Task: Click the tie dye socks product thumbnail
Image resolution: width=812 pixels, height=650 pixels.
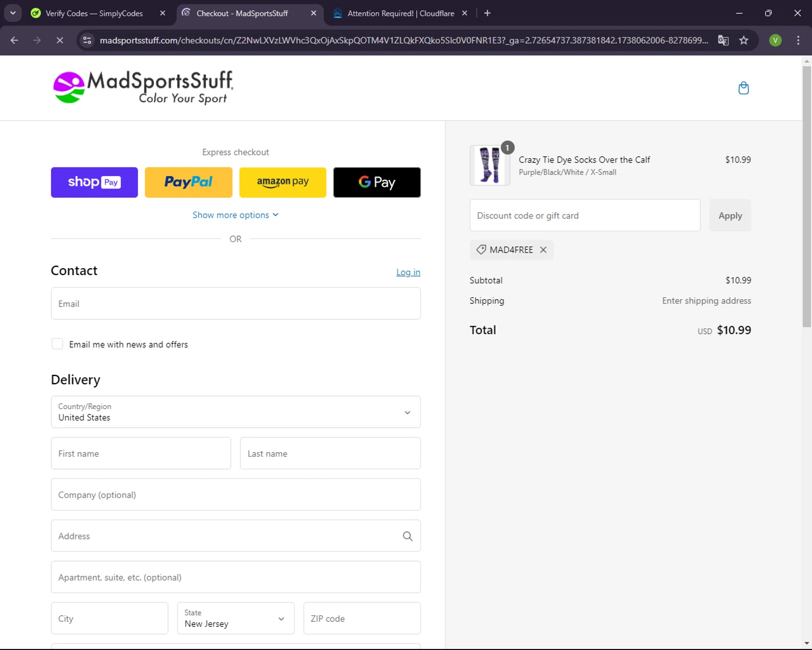Action: tap(490, 165)
